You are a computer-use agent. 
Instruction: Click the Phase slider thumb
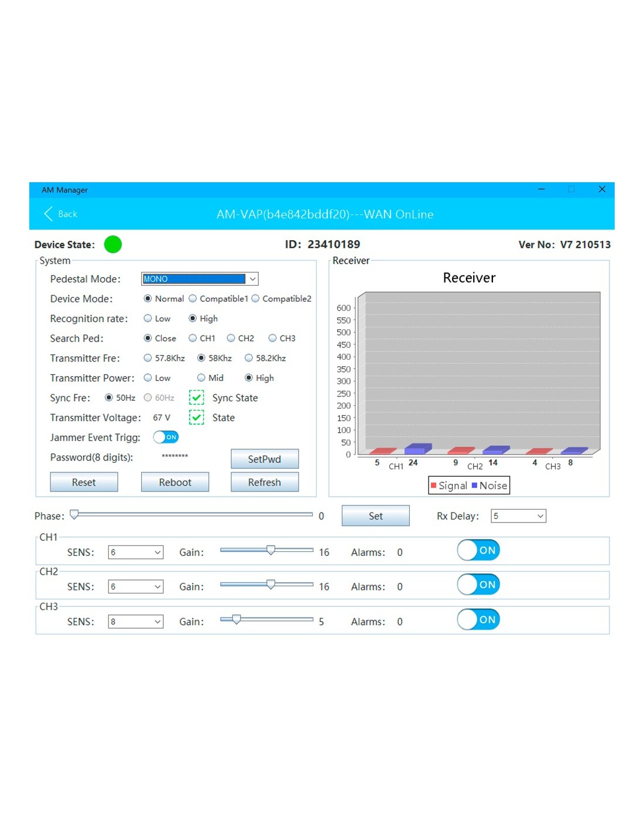(74, 514)
